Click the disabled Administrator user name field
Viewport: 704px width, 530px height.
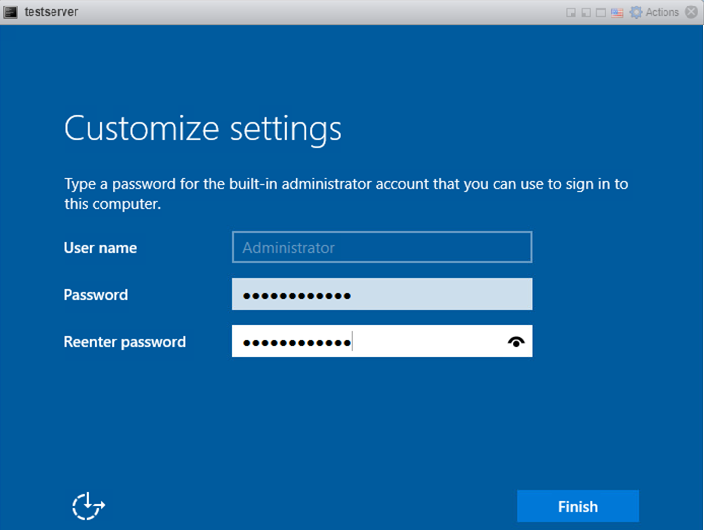point(382,247)
